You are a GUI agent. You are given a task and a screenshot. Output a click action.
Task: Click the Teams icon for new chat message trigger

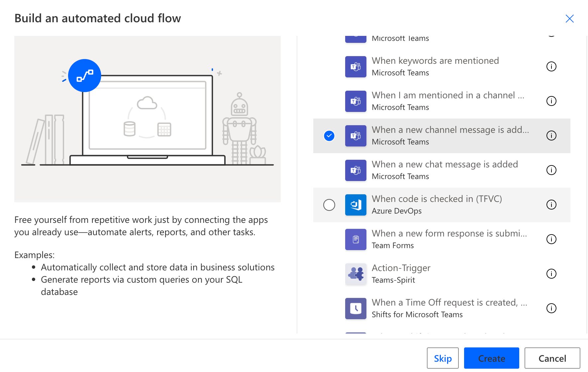point(355,170)
